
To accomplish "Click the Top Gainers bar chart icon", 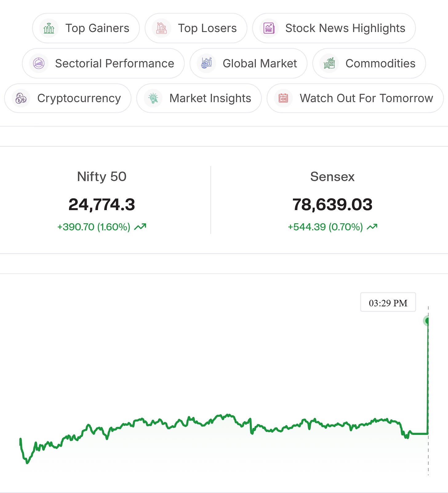I will [49, 28].
